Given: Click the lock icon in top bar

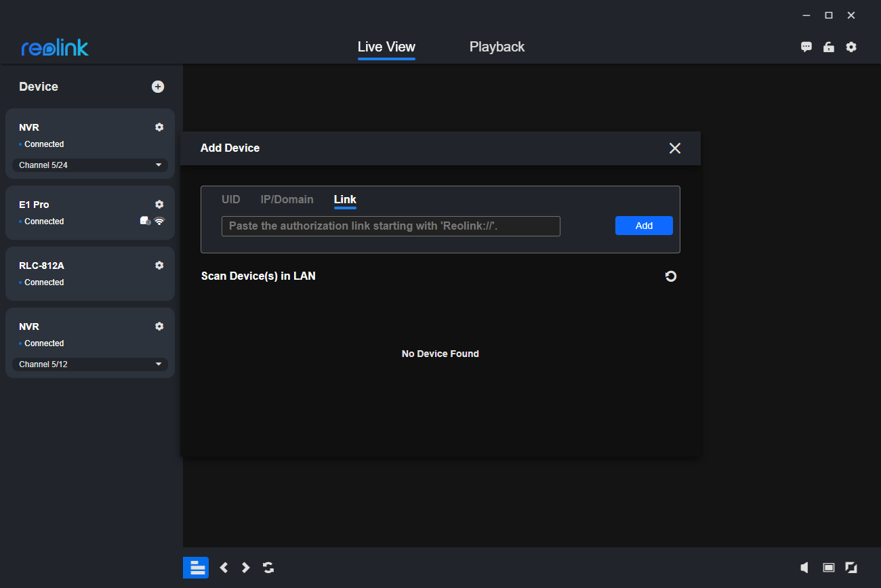Looking at the screenshot, I should tap(828, 47).
